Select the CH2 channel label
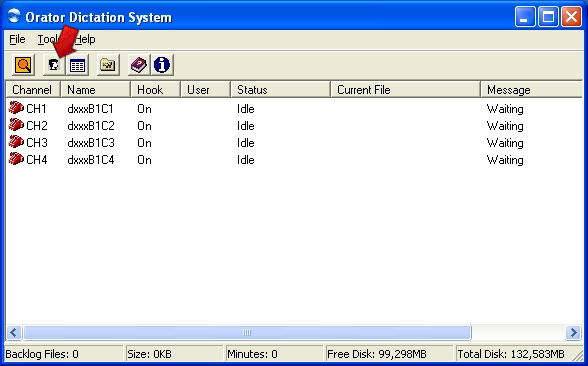Image resolution: width=588 pixels, height=366 pixels. 37,126
